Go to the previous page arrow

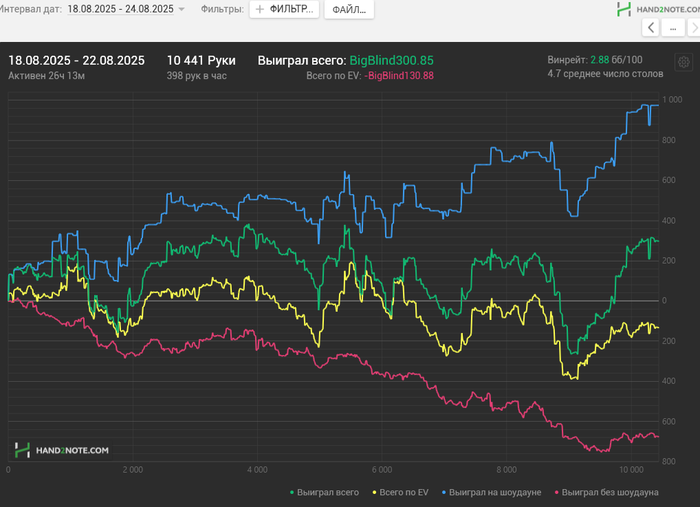pos(652,29)
